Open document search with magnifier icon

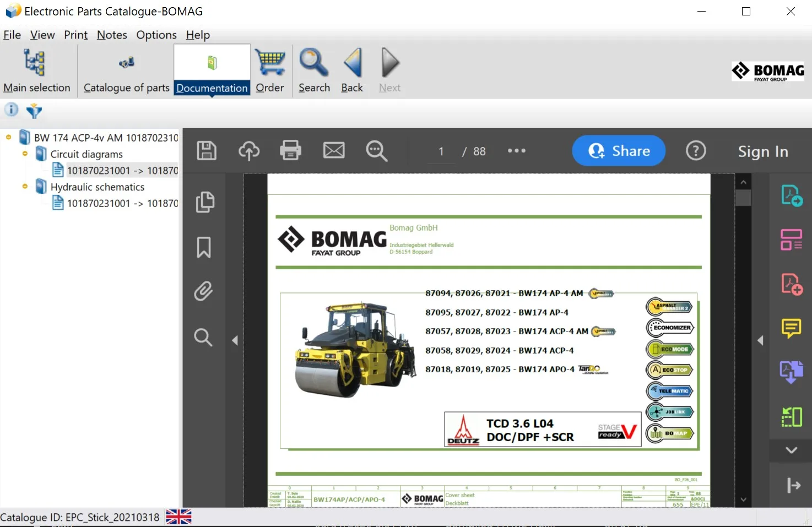pos(204,337)
